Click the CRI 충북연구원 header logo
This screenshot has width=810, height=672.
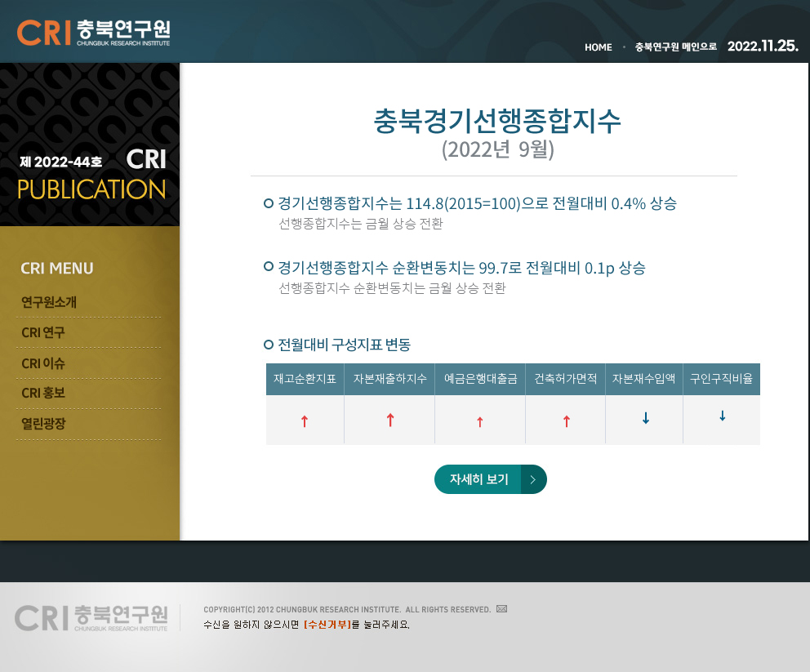(93, 33)
